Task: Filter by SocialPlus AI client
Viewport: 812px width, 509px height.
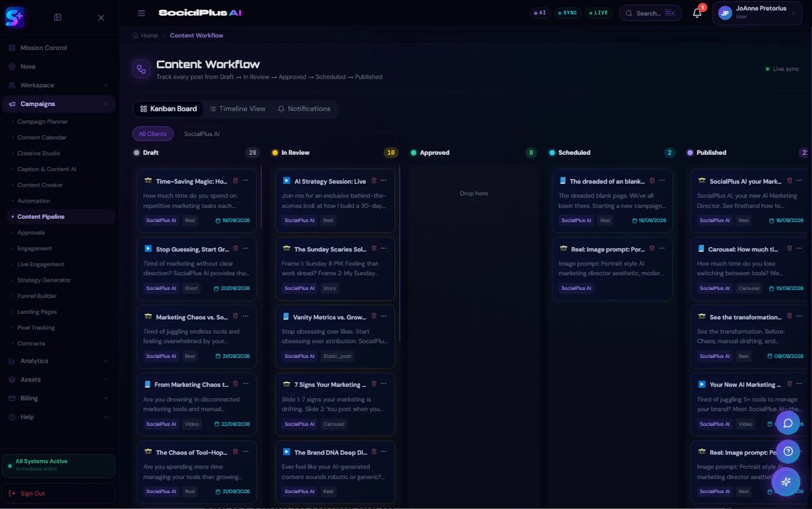Action: click(201, 134)
